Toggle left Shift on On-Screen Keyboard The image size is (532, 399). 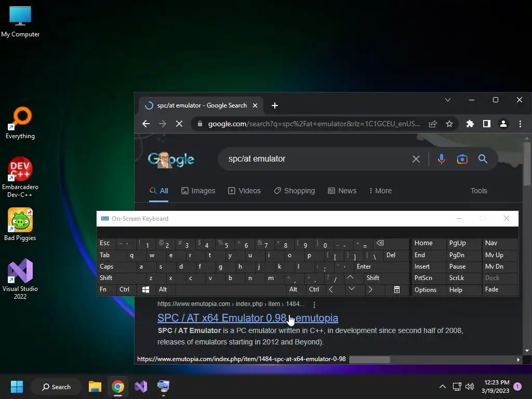[121, 278]
